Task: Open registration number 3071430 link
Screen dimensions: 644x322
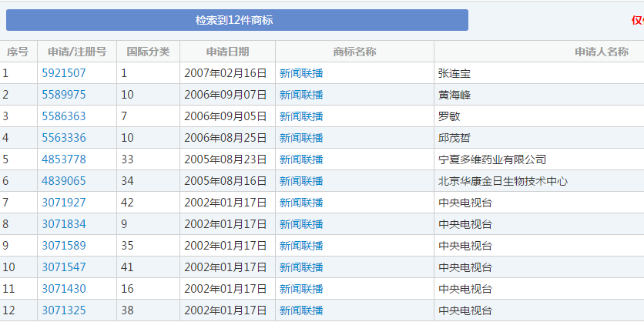Action: tap(64, 289)
